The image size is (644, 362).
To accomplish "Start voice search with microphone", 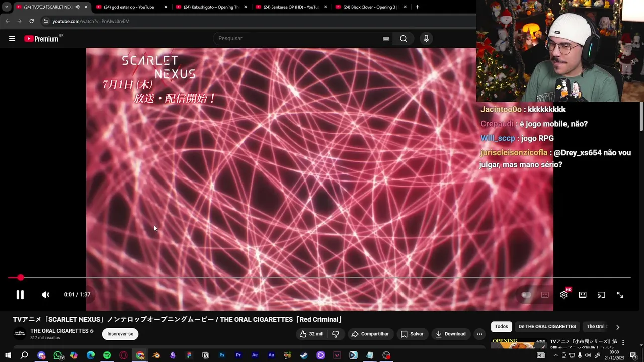I will pyautogui.click(x=426, y=39).
